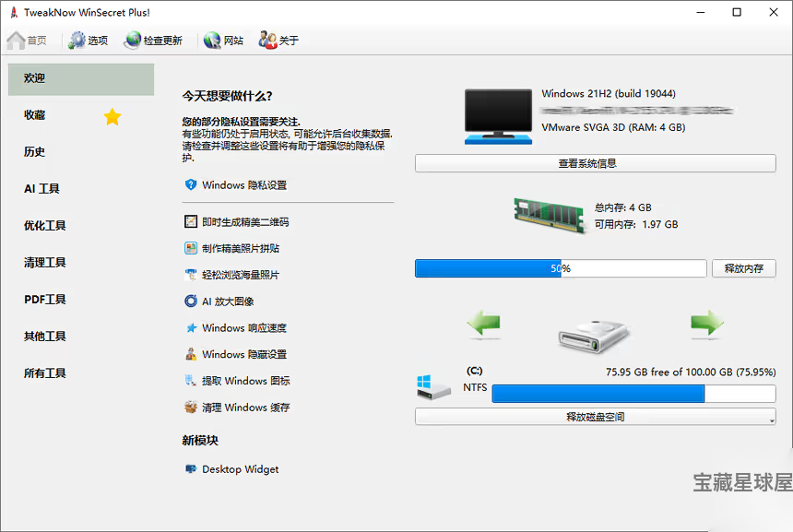
Task: Click the 清理 Windows 缓存 box icon
Action: click(191, 408)
